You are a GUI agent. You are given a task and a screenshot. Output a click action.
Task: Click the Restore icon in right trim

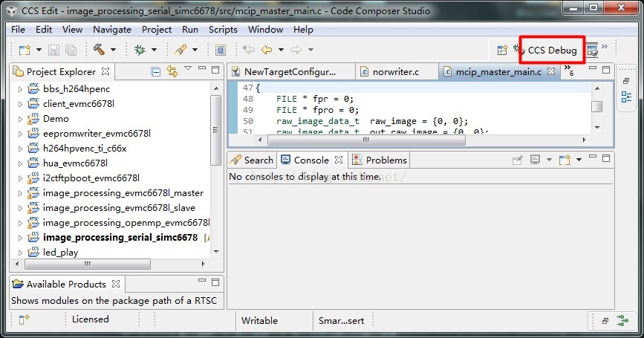(x=626, y=81)
